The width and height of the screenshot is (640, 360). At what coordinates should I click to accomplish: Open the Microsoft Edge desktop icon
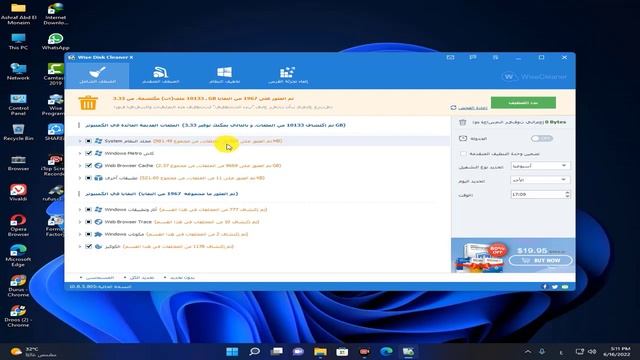point(18,256)
